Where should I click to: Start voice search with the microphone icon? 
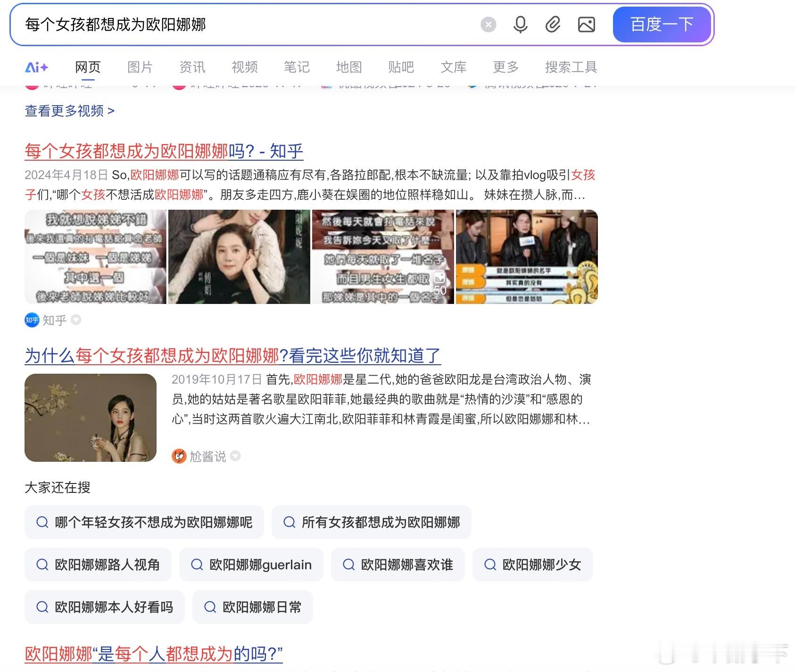pos(520,25)
